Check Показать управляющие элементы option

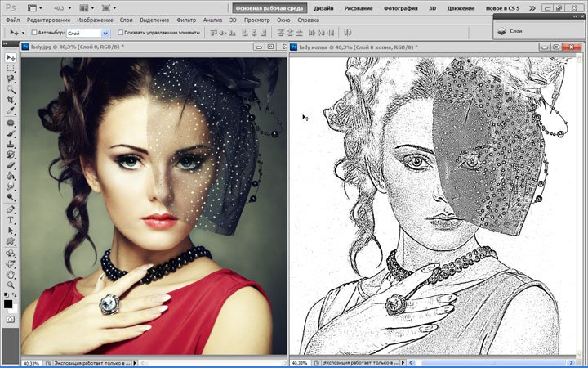pos(122,33)
